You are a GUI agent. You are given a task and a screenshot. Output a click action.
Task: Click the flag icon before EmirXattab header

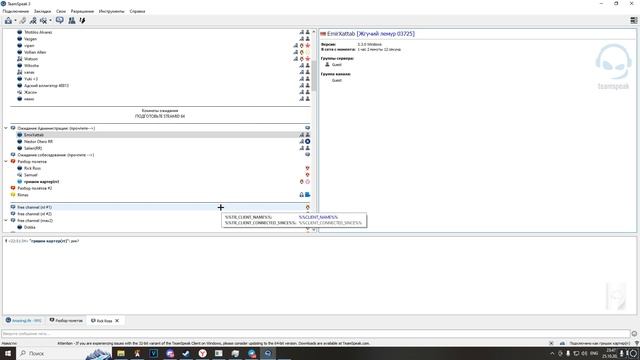[323, 34]
